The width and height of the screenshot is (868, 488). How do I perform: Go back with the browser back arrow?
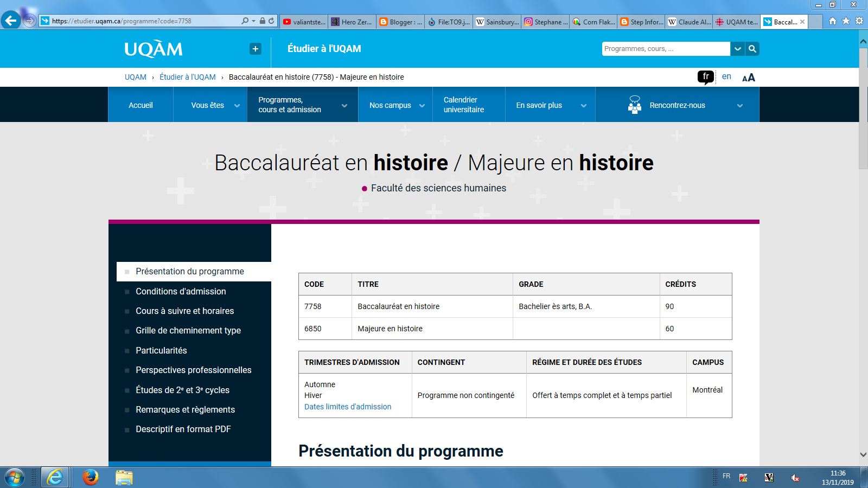coord(11,21)
